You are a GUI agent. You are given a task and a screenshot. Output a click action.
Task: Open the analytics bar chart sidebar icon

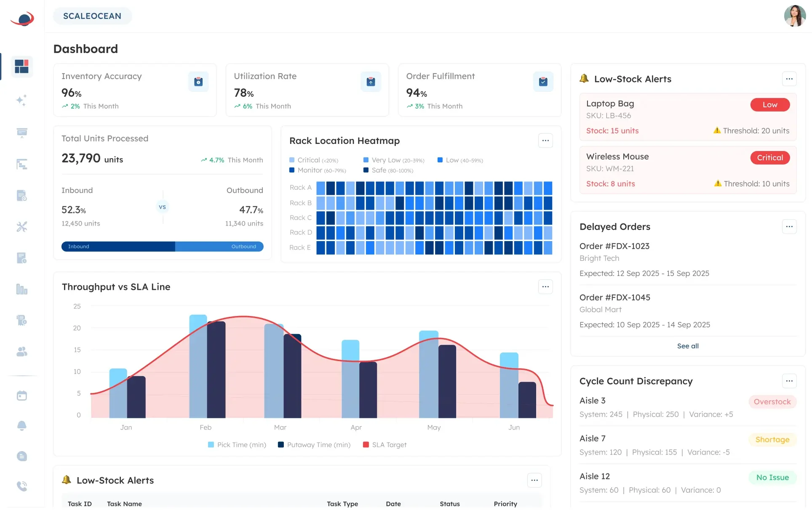21,289
